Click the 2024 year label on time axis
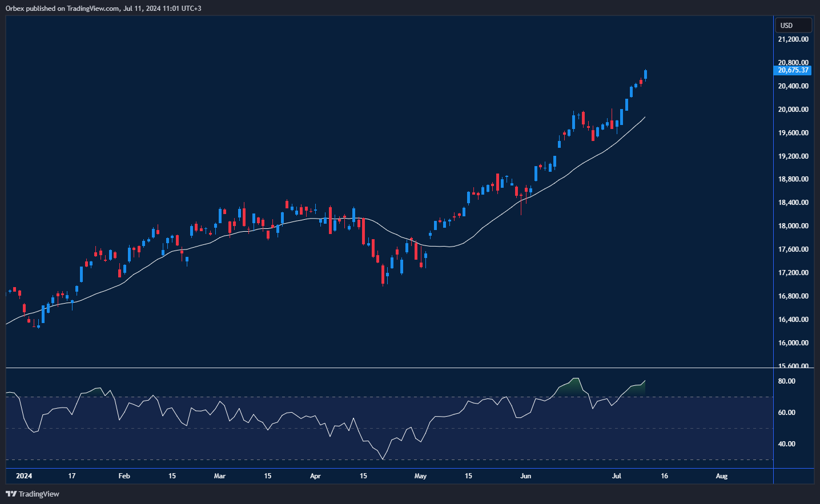Screen dimensions: 820x504 click(x=24, y=476)
